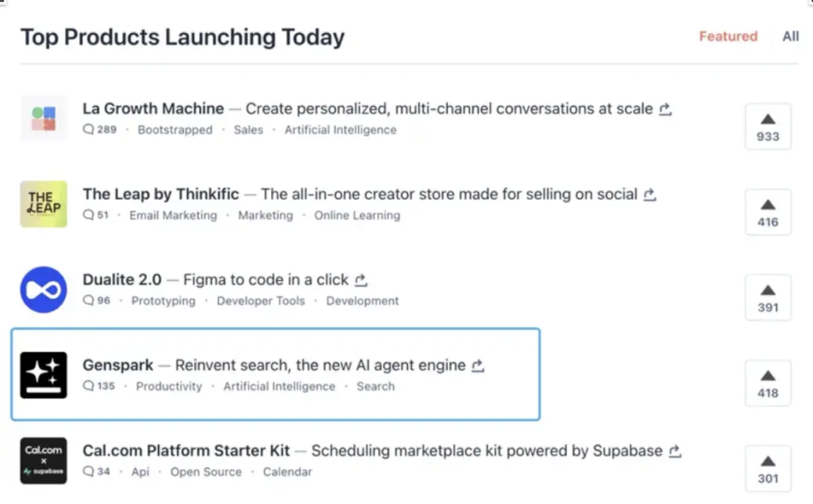Open Cal.com Platform Starter Kit share icon
813x504 pixels.
674,451
